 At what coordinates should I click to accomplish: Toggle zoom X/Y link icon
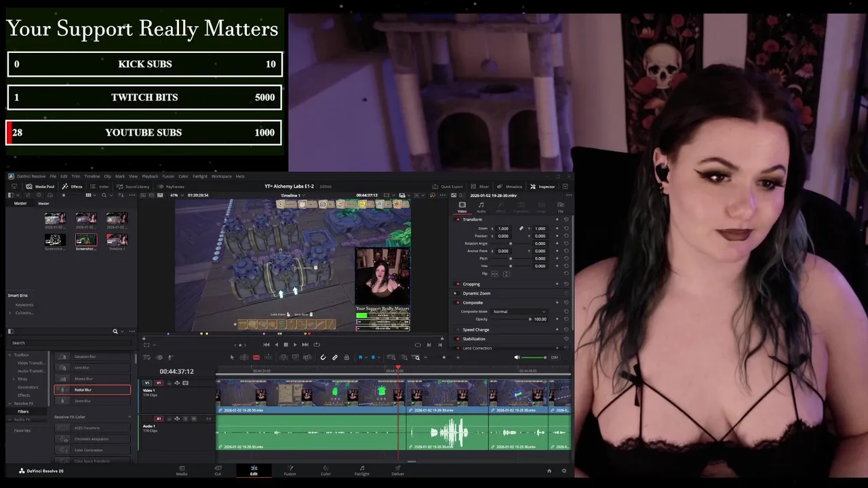click(521, 228)
